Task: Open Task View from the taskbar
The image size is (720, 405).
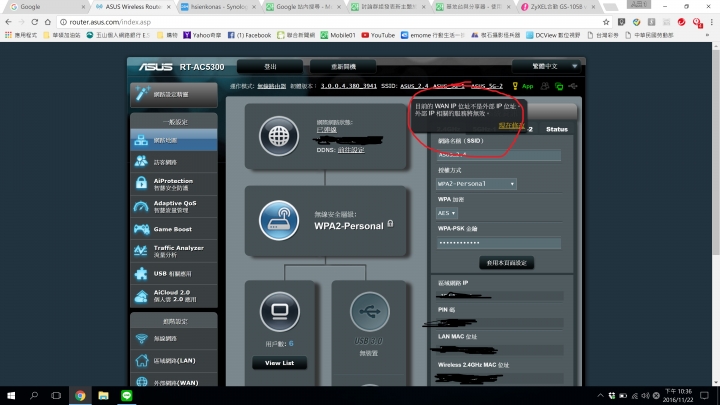Action: tap(56, 395)
